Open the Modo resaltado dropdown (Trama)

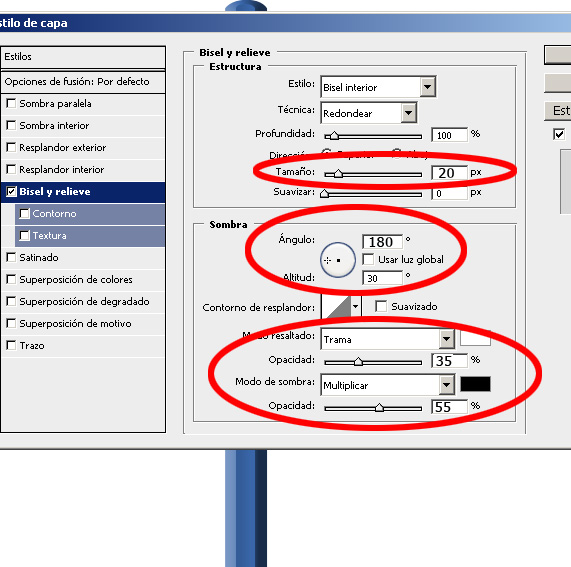tap(387, 339)
